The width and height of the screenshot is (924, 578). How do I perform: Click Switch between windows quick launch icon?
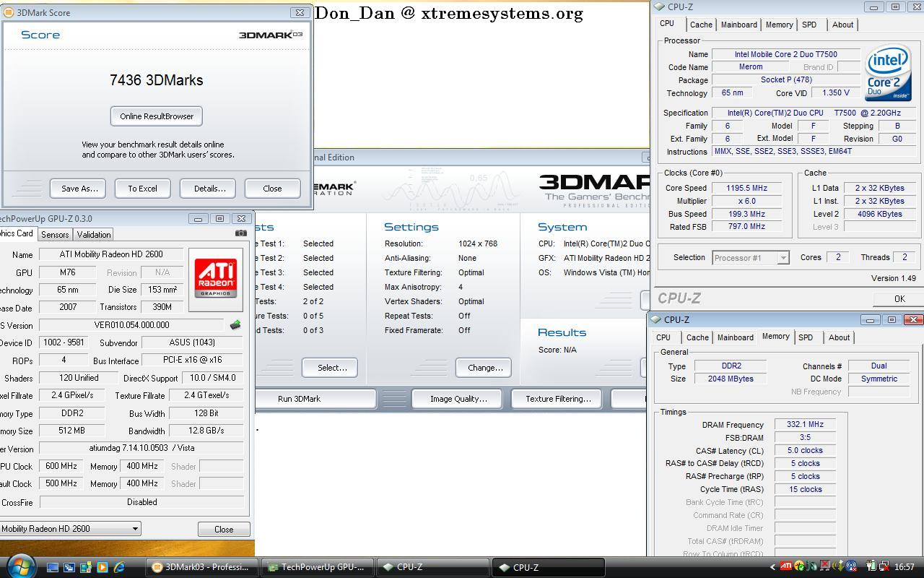tap(69, 567)
